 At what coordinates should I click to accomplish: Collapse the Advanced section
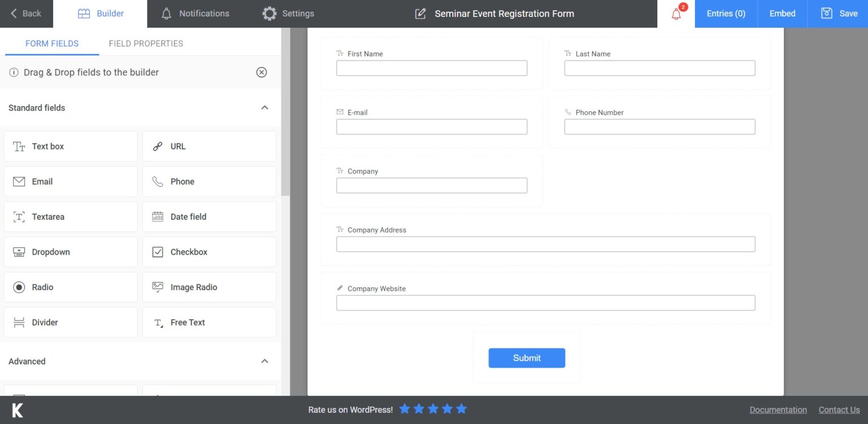pyautogui.click(x=264, y=361)
